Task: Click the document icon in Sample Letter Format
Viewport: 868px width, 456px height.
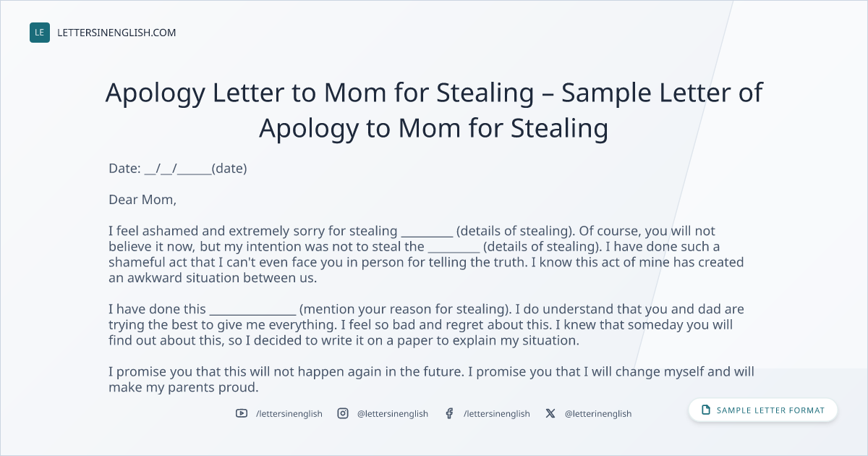Action: pyautogui.click(x=706, y=410)
